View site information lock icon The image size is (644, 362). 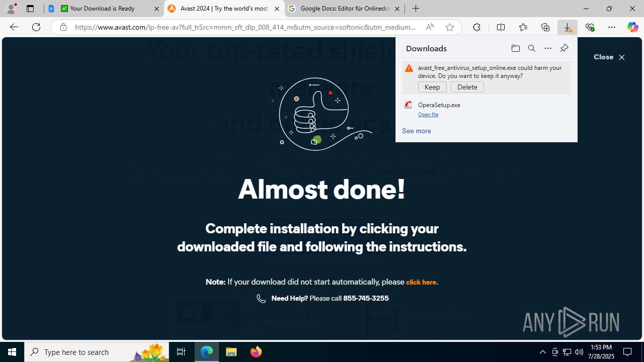click(x=63, y=27)
